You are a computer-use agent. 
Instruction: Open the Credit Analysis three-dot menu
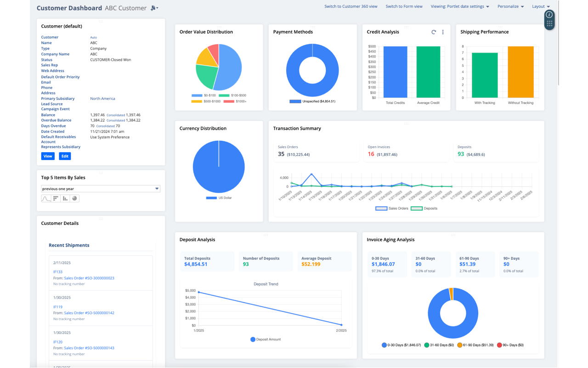tap(443, 32)
